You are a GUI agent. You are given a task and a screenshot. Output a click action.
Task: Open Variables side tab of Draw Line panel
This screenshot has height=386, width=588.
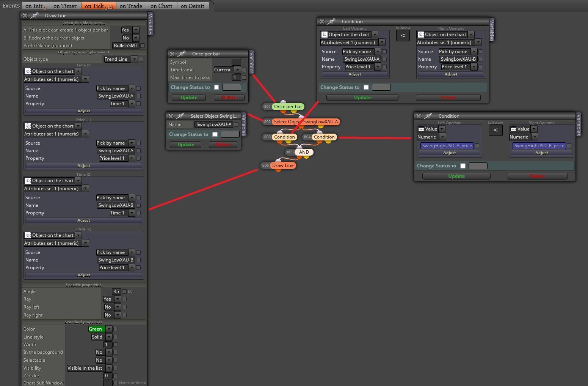tap(150, 24)
